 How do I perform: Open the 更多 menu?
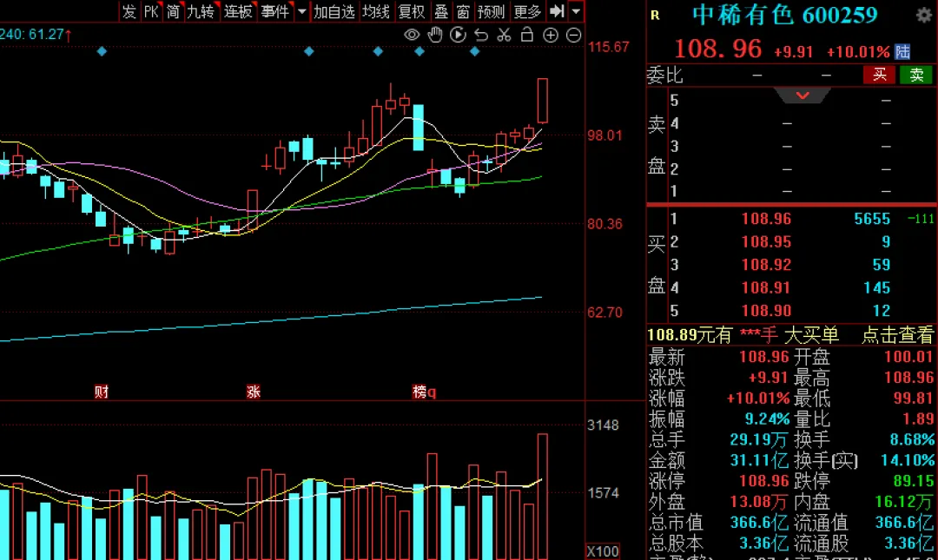527,11
